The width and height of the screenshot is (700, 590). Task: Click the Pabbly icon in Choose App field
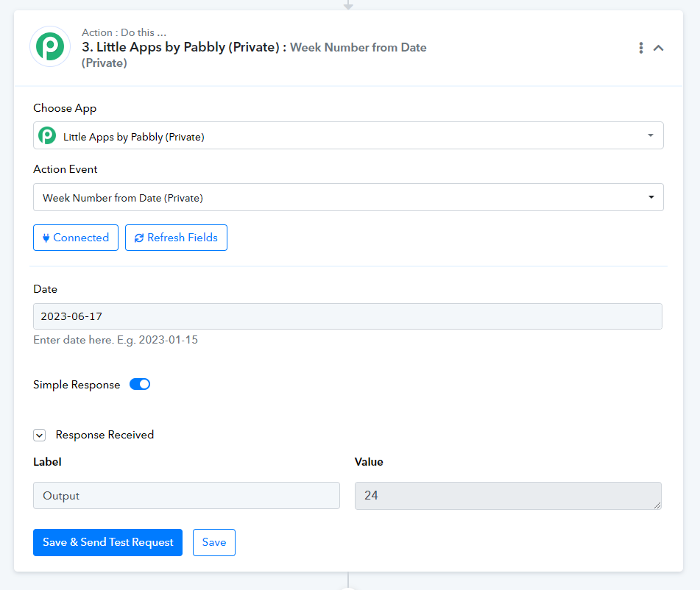pos(47,135)
